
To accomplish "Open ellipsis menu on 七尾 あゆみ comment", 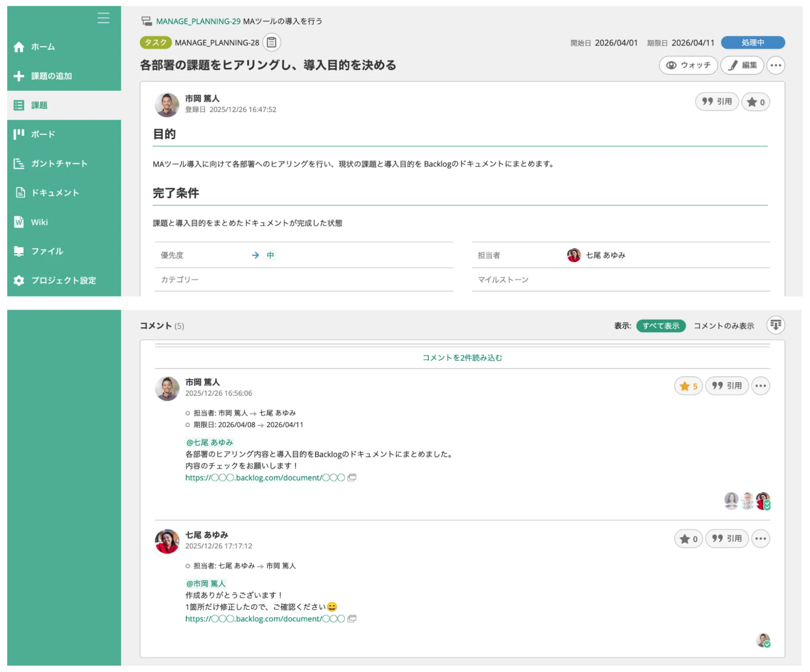I will click(x=761, y=539).
